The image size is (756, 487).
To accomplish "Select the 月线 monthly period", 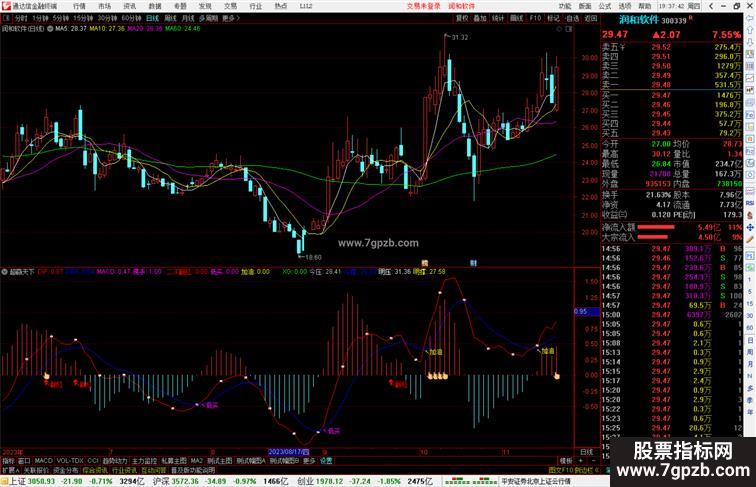I will point(188,18).
